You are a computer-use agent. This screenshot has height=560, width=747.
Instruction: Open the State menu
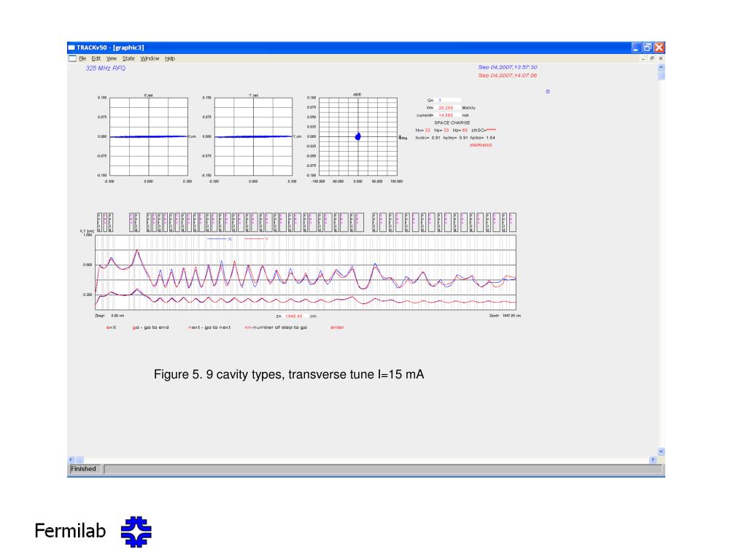click(x=128, y=58)
